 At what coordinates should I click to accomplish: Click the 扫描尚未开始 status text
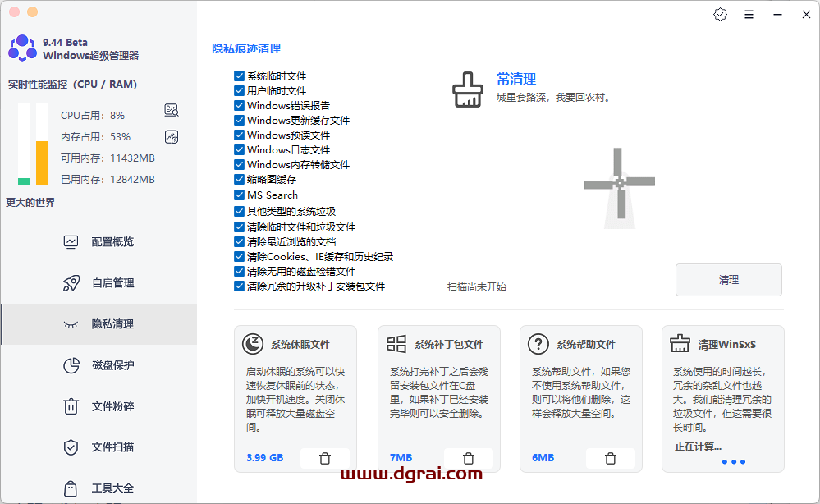[x=476, y=287]
